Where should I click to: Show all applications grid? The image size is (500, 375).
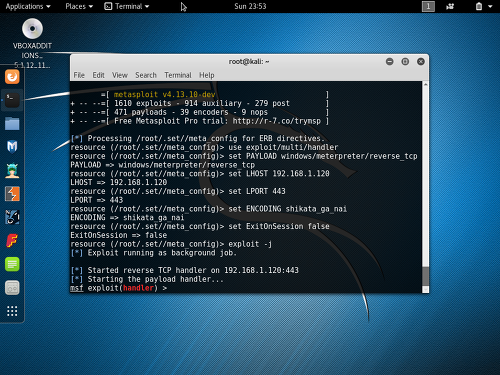(x=12, y=311)
